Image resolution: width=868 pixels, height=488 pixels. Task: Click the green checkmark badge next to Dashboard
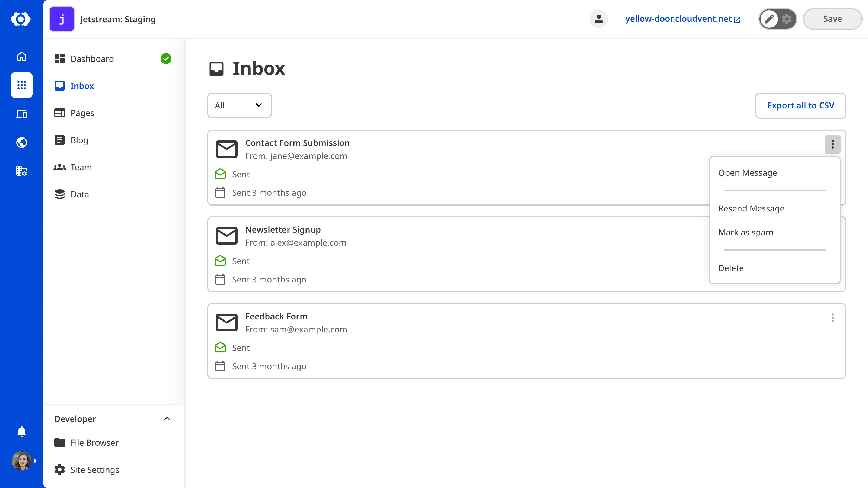click(166, 59)
